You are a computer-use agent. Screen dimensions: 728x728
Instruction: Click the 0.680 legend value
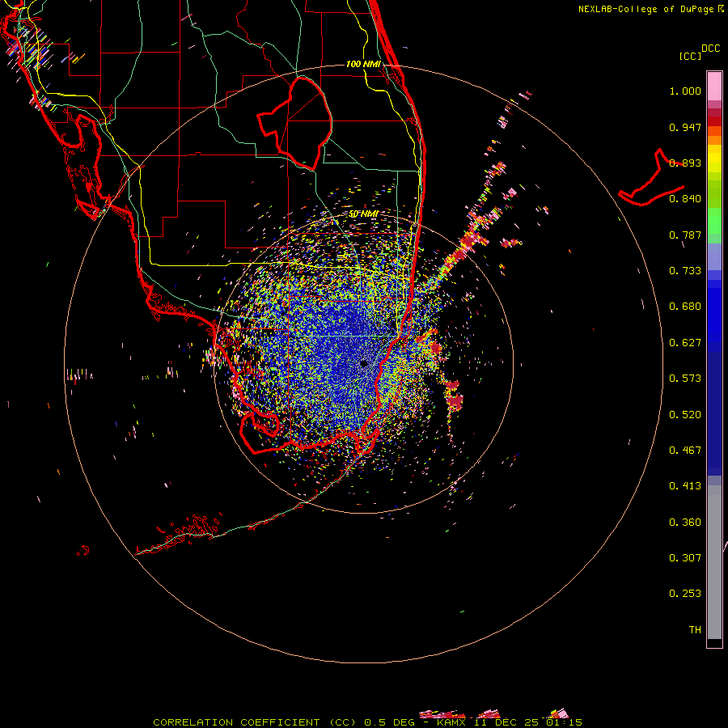[x=685, y=307]
